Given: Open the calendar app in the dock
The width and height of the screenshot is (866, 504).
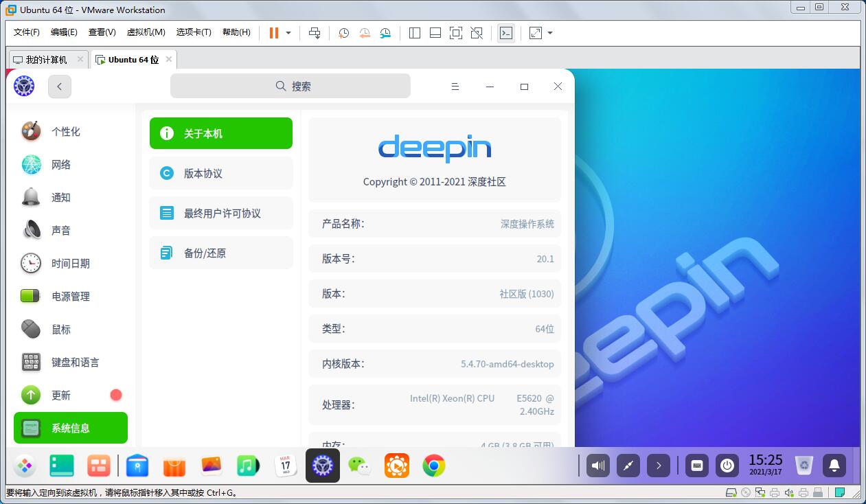Looking at the screenshot, I should coord(286,466).
